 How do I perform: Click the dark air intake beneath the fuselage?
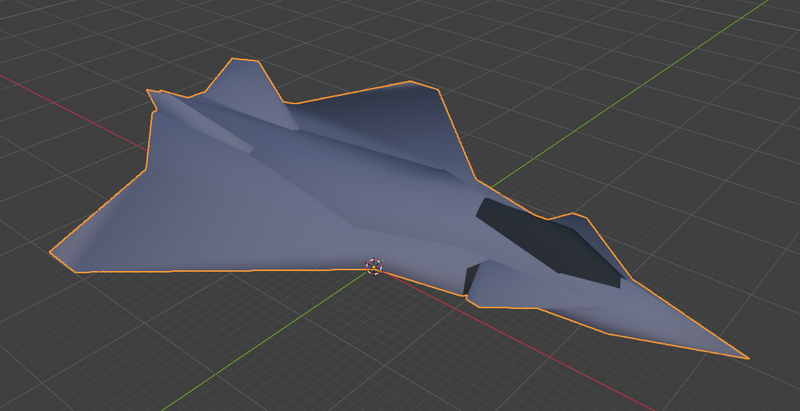pos(471,278)
